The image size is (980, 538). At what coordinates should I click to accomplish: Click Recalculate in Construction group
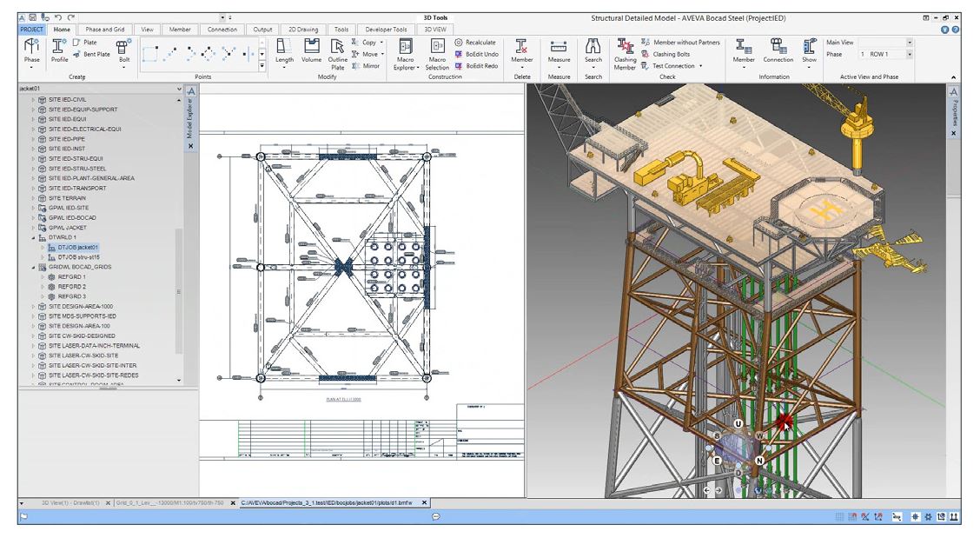475,43
